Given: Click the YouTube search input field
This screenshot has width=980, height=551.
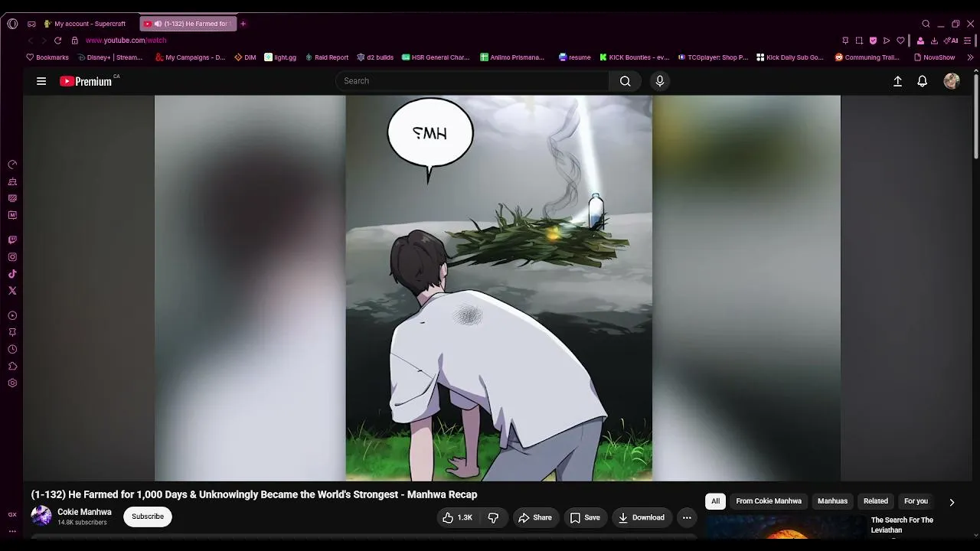Looking at the screenshot, I should pyautogui.click(x=472, y=81).
